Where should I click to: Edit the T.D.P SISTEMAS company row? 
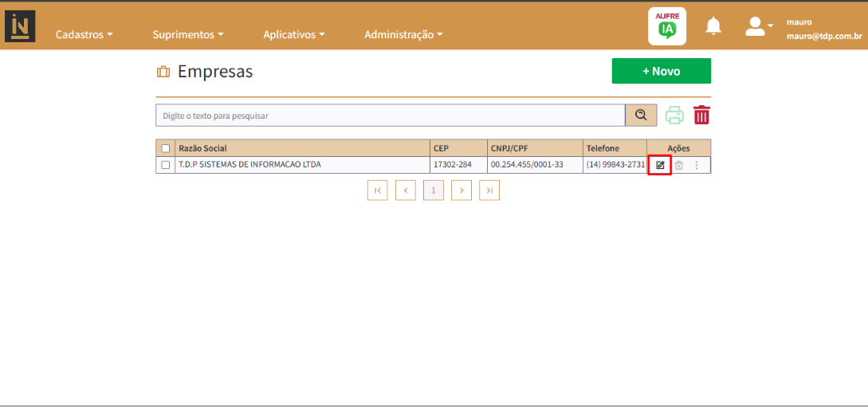click(660, 165)
